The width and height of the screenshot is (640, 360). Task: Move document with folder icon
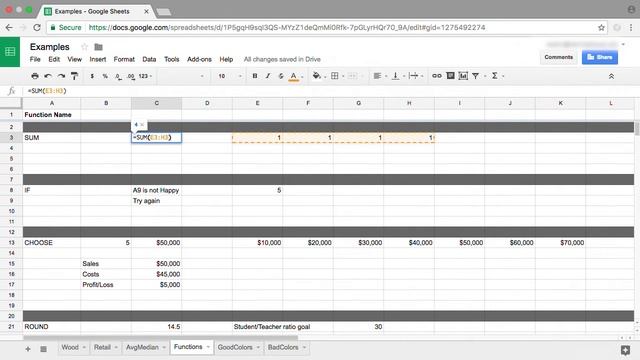point(98,47)
